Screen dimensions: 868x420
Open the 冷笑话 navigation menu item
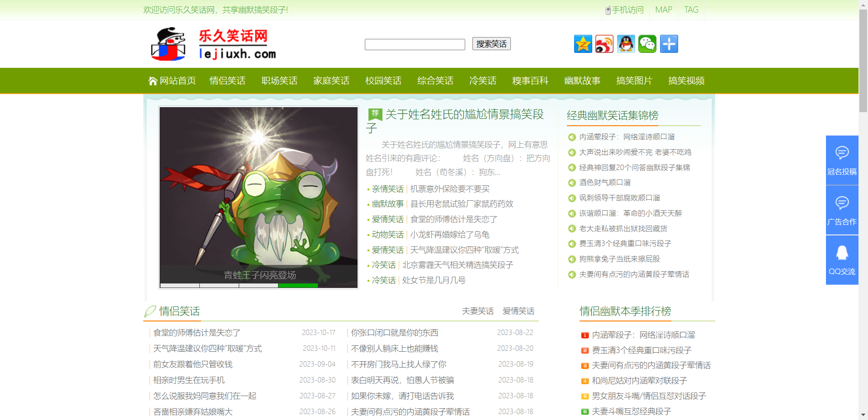point(482,80)
